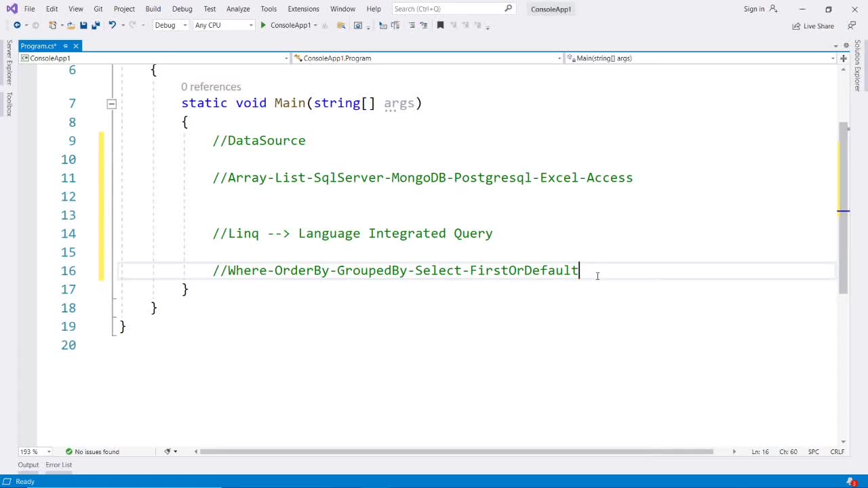Toggle the CRLF line ending indicator
Viewport: 868px width, 488px height.
pos(837,451)
